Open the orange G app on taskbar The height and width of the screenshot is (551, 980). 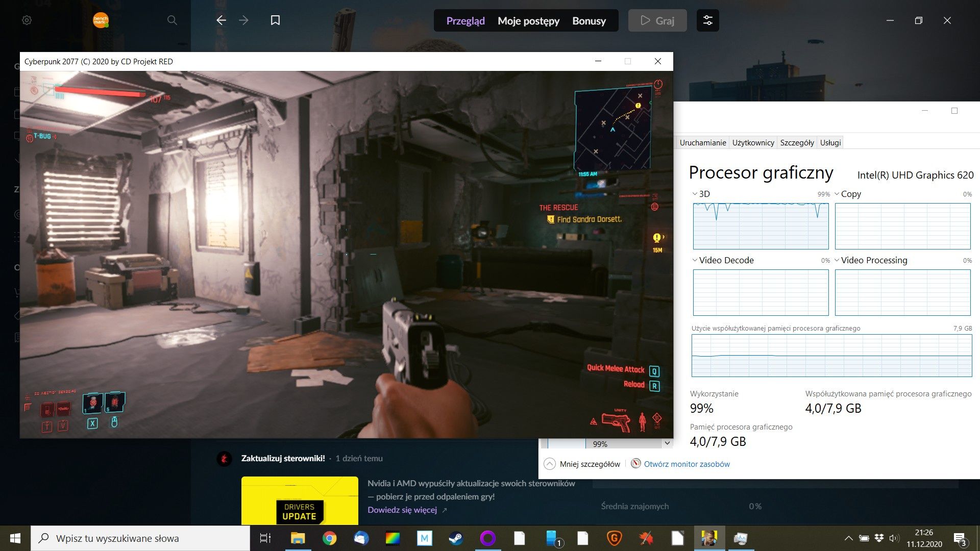(614, 538)
